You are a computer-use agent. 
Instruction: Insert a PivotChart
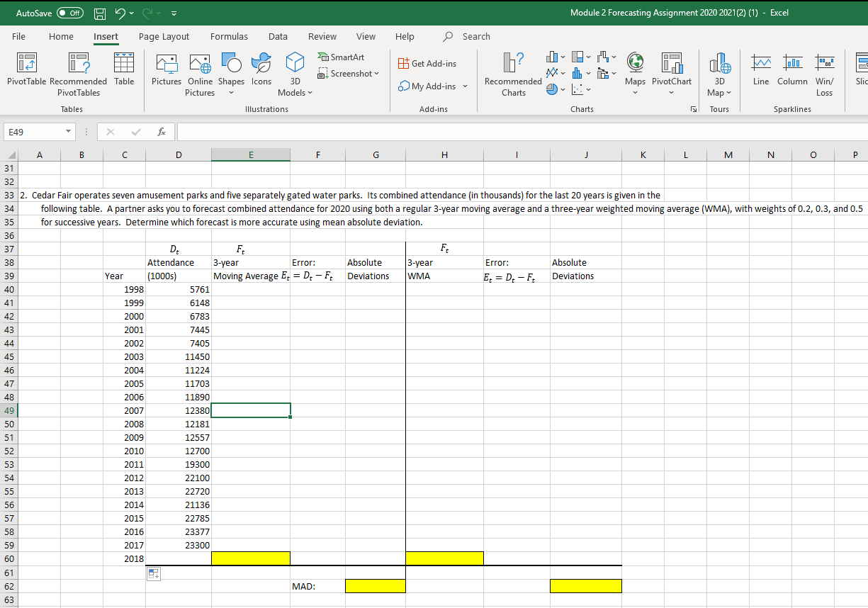(671, 71)
